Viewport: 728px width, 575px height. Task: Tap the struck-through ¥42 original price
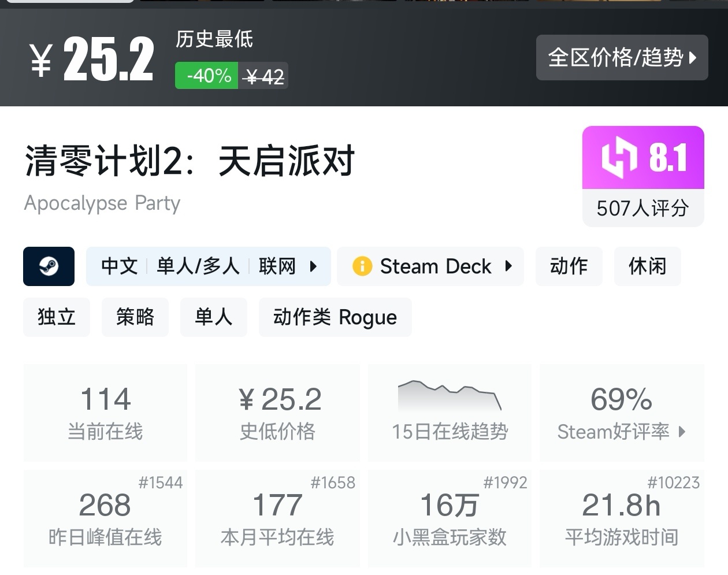263,76
